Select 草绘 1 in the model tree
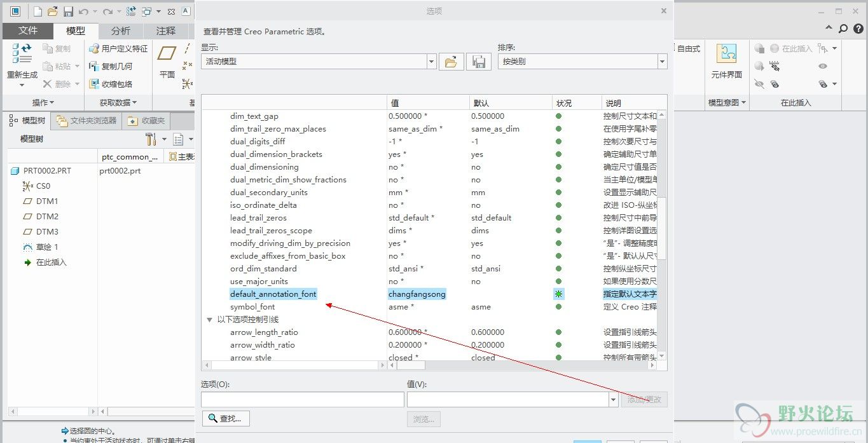The width and height of the screenshot is (868, 443). click(40, 247)
